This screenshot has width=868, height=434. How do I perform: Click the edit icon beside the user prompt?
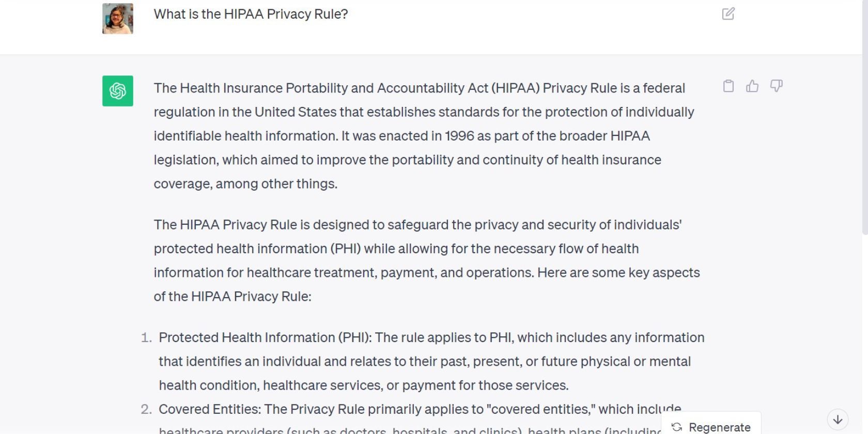(729, 14)
